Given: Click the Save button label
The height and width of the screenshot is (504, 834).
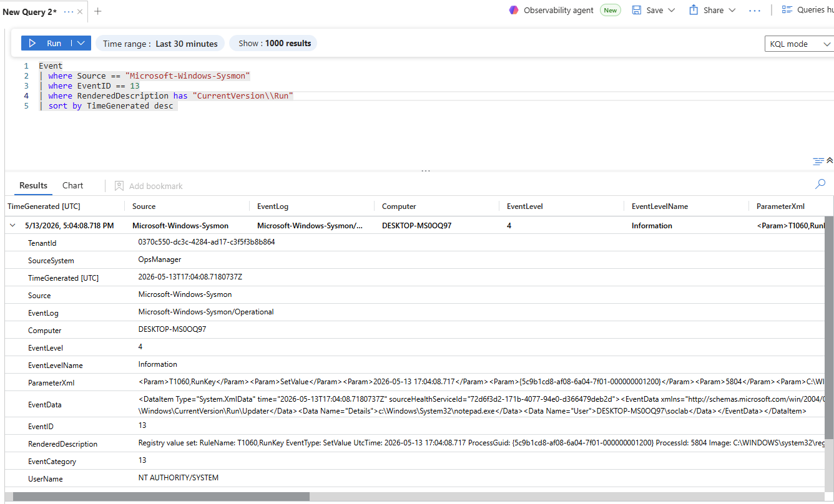Looking at the screenshot, I should 655,11.
